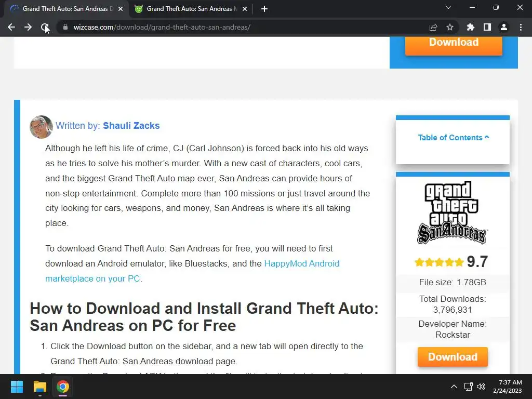Share this page via share icon
Screen dimensions: 532x399
pyautogui.click(x=433, y=27)
